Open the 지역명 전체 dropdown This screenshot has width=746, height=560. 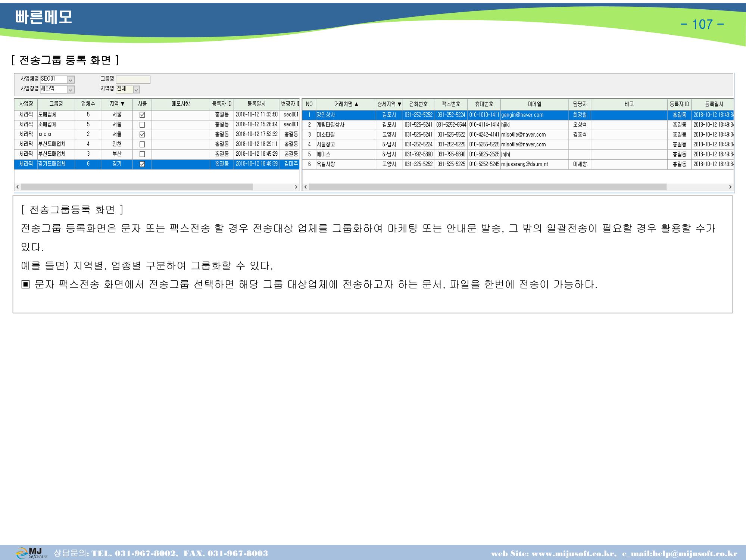click(136, 90)
